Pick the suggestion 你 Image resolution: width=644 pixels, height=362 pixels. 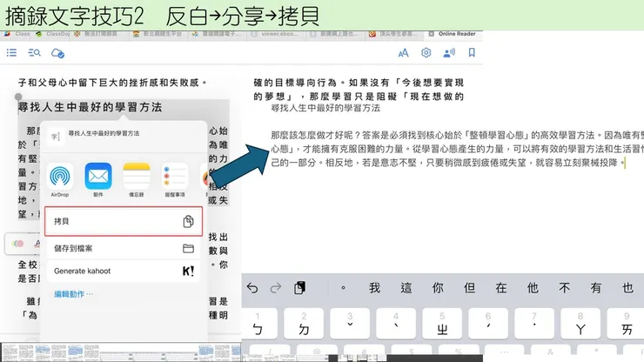tap(438, 288)
